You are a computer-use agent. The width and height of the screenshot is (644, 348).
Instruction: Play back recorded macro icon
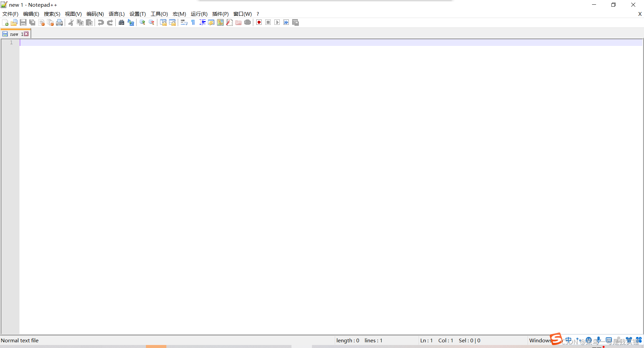pyautogui.click(x=277, y=22)
